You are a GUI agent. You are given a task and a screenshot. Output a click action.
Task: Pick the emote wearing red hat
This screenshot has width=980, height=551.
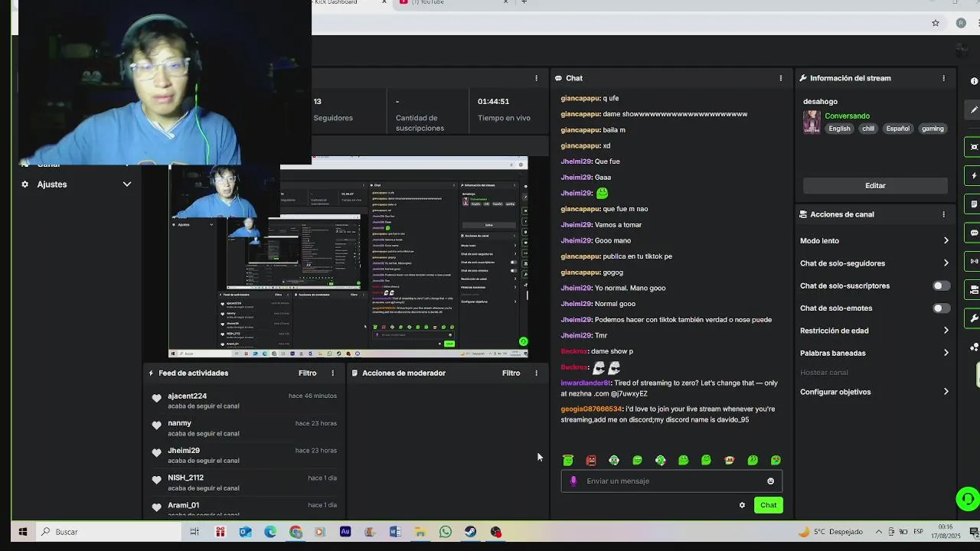[x=729, y=460]
